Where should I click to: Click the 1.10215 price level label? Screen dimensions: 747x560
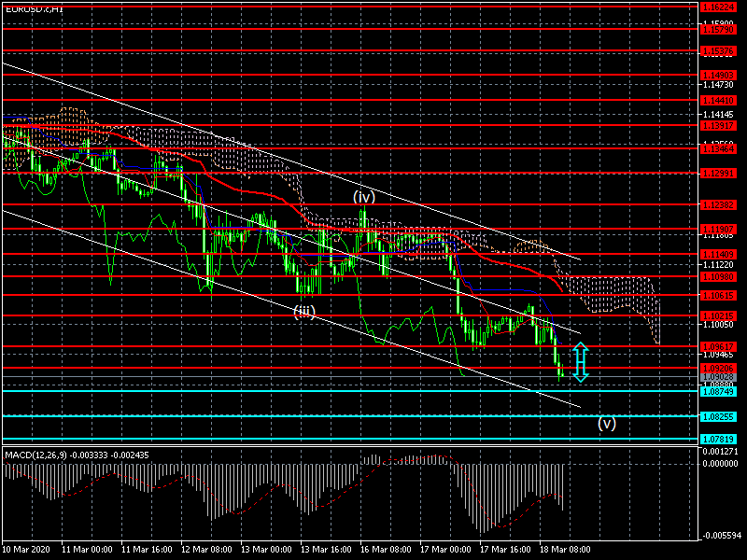(718, 316)
